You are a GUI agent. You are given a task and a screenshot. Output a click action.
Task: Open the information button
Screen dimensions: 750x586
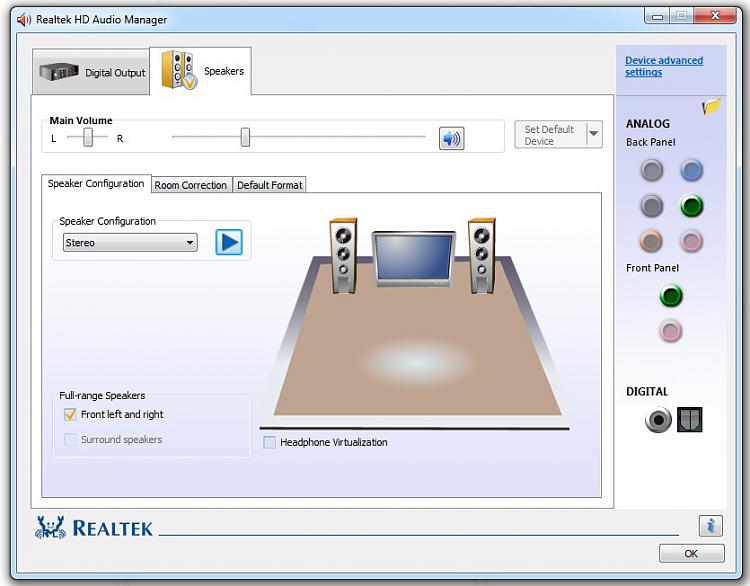(710, 526)
